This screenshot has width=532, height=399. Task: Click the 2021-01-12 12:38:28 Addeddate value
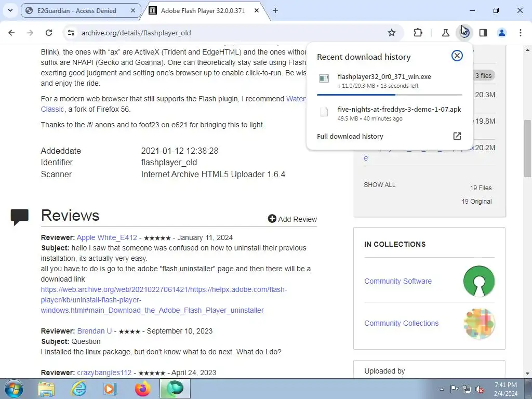(179, 151)
